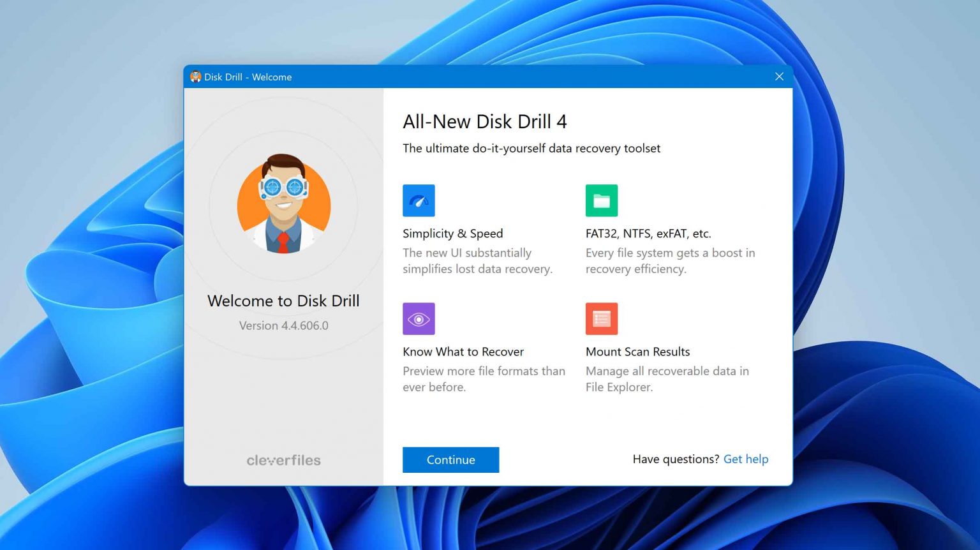Select the purple eye preview icon
Screen dimensions: 980x550
pos(419,318)
